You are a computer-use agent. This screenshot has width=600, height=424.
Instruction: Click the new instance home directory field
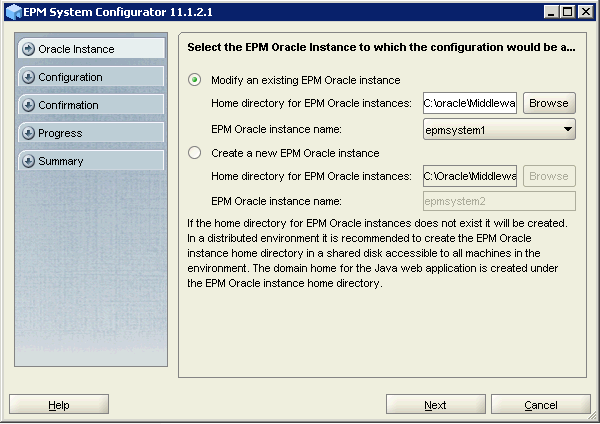[469, 176]
